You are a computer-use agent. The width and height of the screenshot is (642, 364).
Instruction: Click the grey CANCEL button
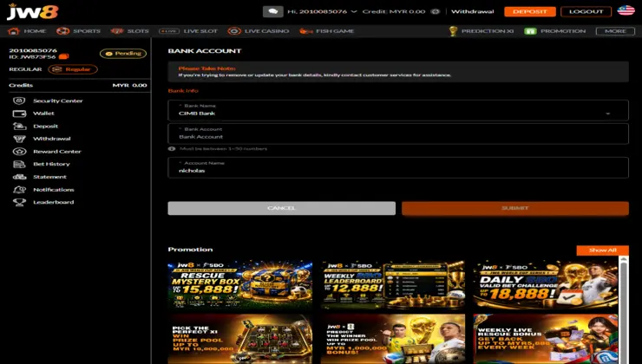point(282,208)
